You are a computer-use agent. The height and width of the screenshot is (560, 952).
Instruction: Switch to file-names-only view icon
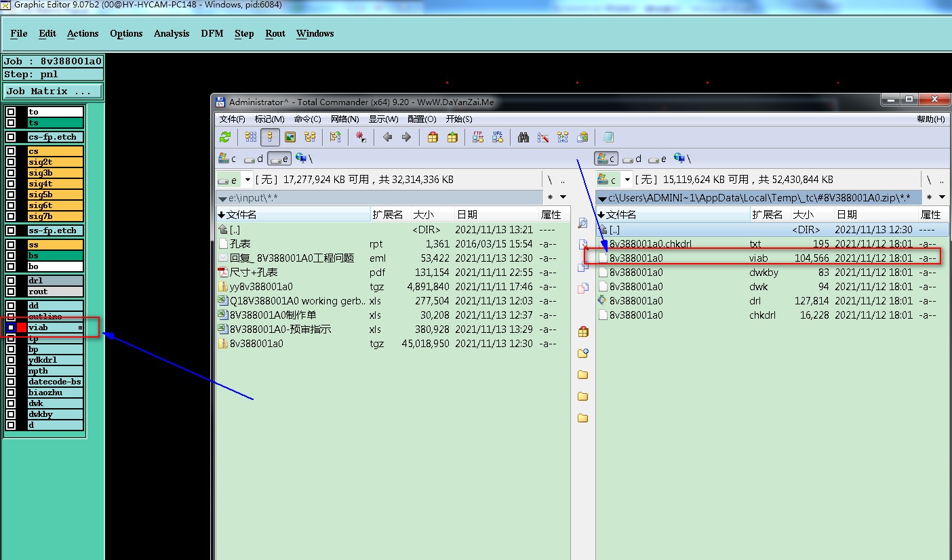pyautogui.click(x=251, y=137)
